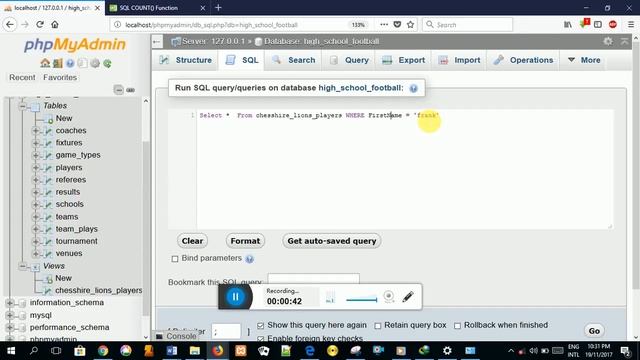
Task: Open the Firefox library icon
Action: [568, 24]
